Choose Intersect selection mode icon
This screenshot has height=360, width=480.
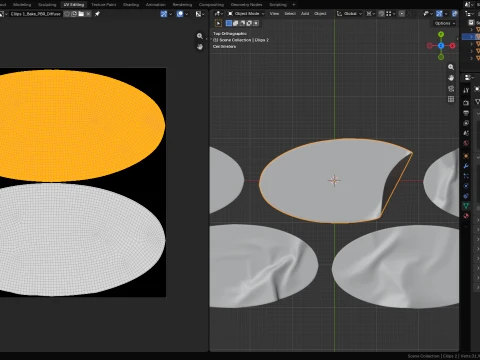256,23
